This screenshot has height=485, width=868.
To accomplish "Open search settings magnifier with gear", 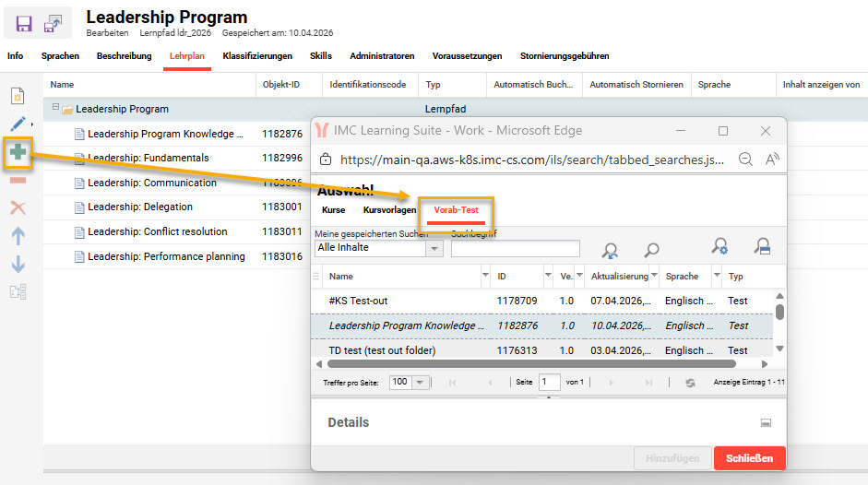I will click(720, 247).
